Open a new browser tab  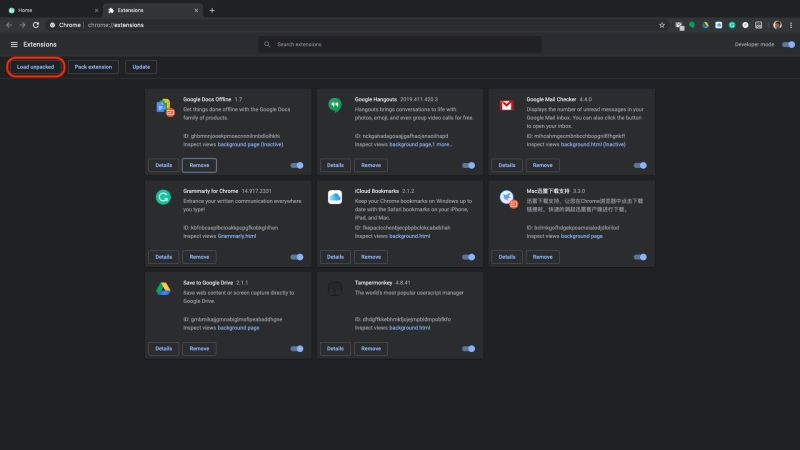(212, 10)
